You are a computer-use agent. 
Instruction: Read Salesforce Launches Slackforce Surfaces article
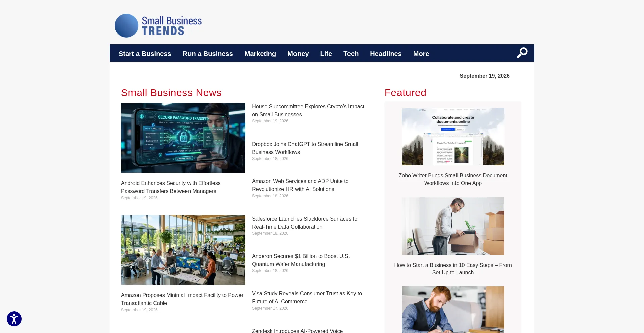305,223
